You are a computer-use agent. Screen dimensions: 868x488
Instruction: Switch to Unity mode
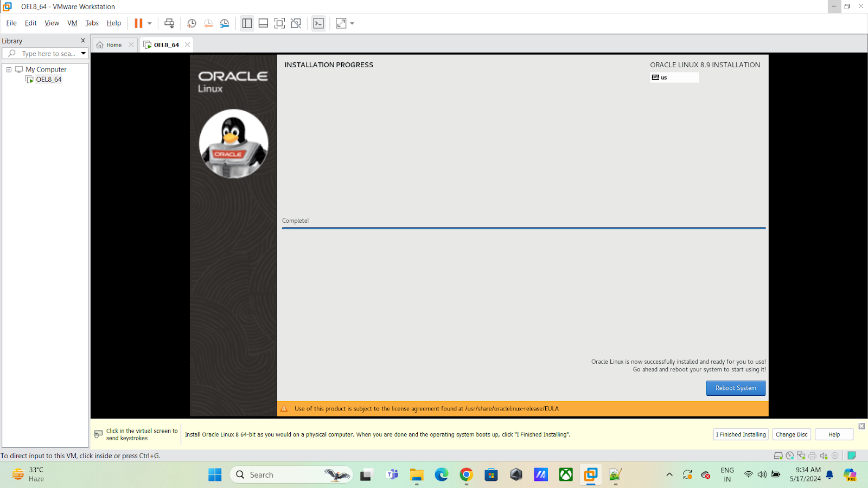pos(296,23)
